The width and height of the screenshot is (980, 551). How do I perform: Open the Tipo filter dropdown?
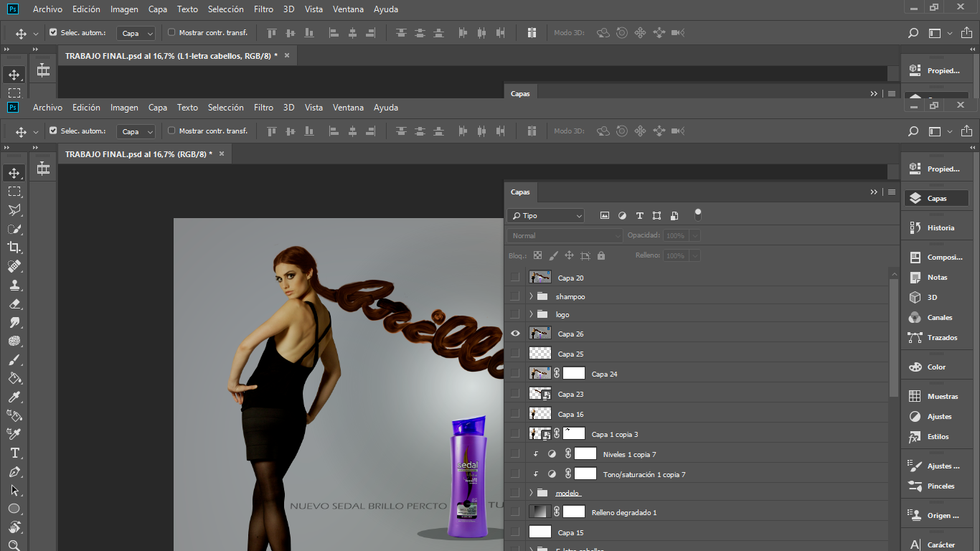pos(546,215)
